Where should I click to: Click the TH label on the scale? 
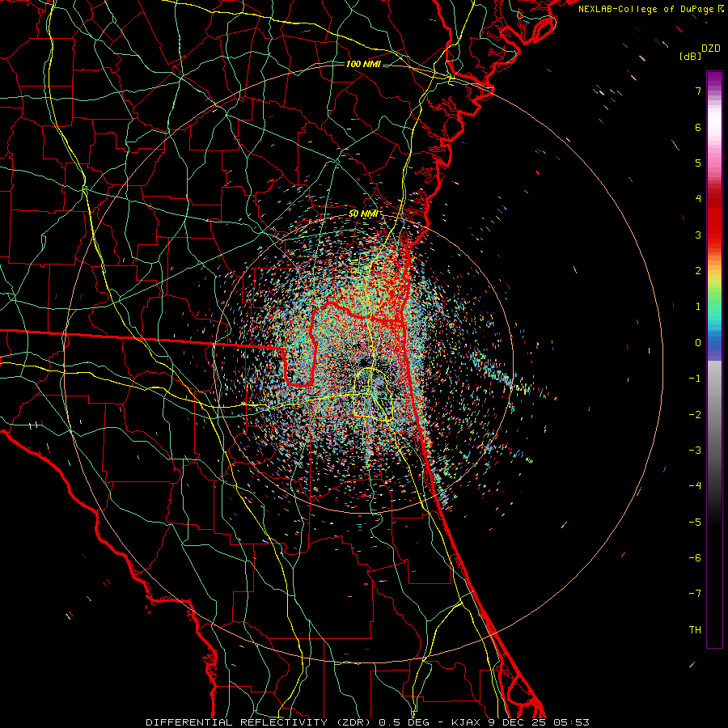tap(695, 630)
